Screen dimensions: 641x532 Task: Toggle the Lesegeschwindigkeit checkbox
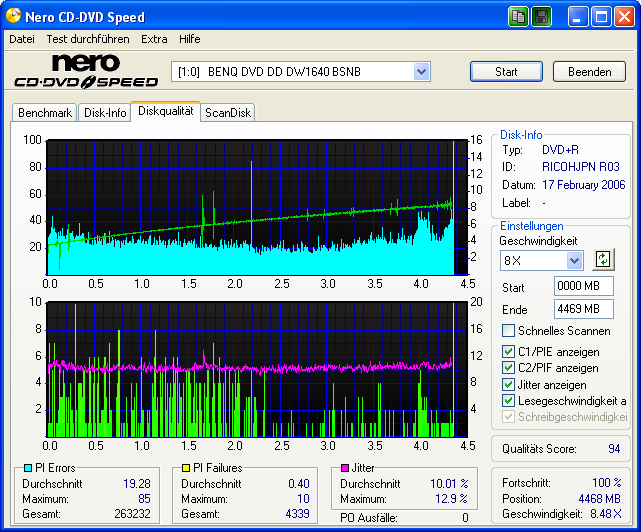508,401
